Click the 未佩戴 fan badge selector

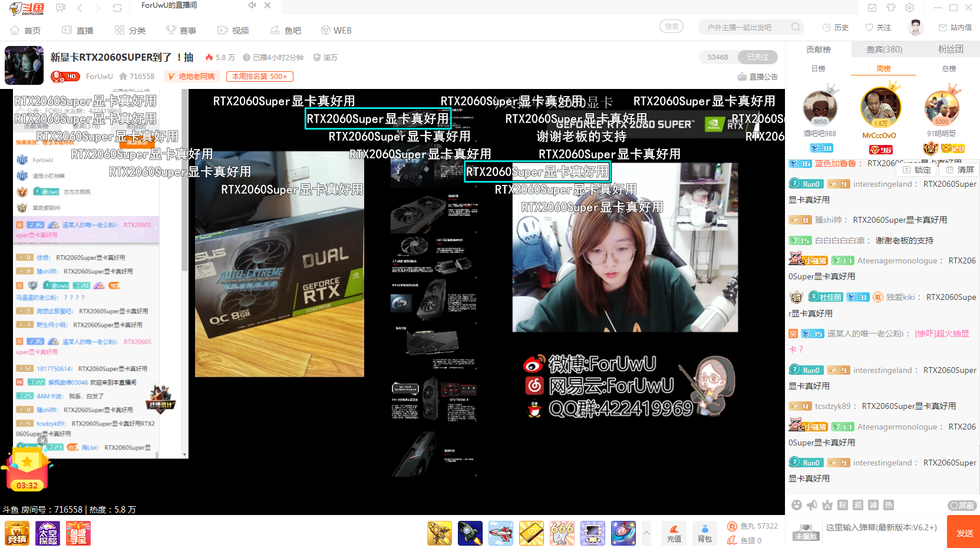(806, 532)
